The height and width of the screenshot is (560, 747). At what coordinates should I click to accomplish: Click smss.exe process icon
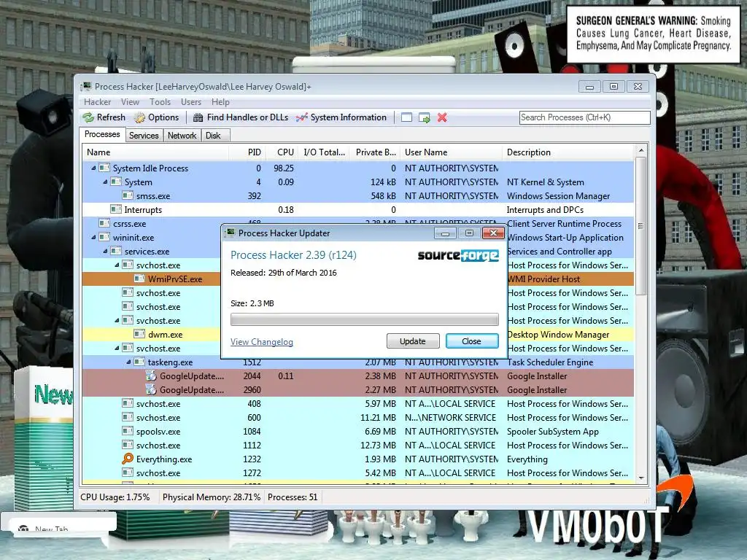click(x=127, y=195)
